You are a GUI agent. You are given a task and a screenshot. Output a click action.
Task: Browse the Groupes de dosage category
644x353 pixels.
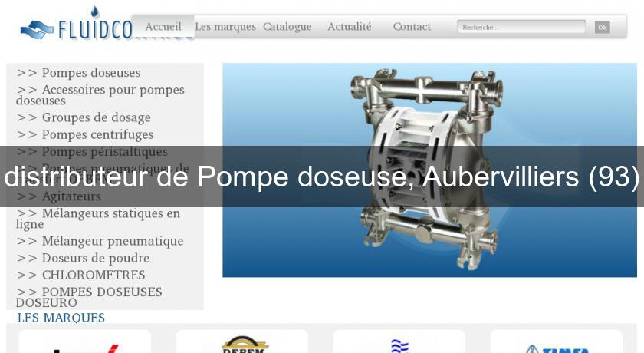96,117
